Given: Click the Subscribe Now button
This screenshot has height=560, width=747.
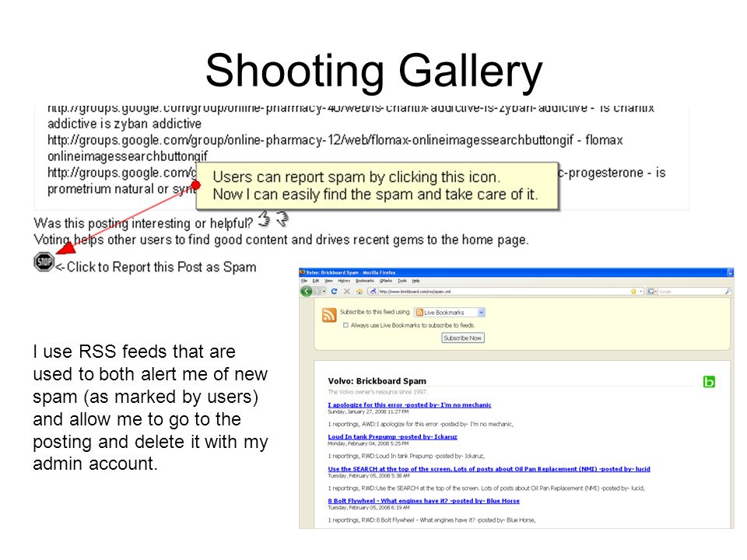Looking at the screenshot, I should click(x=463, y=338).
